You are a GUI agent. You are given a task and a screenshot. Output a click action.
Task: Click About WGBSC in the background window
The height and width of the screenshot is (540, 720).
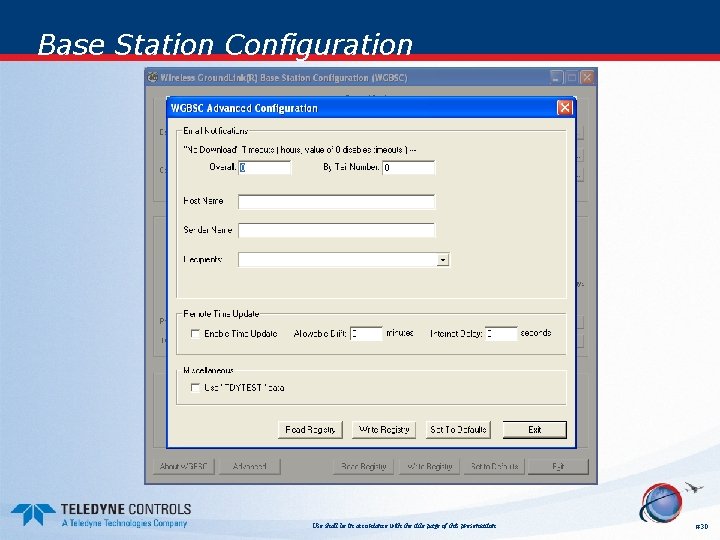[x=183, y=467]
